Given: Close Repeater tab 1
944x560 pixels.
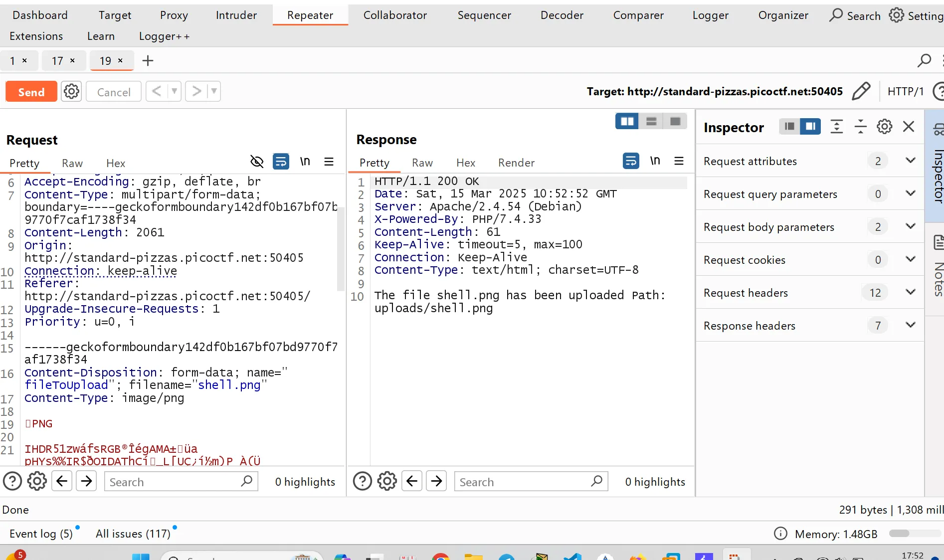Looking at the screenshot, I should click(24, 61).
